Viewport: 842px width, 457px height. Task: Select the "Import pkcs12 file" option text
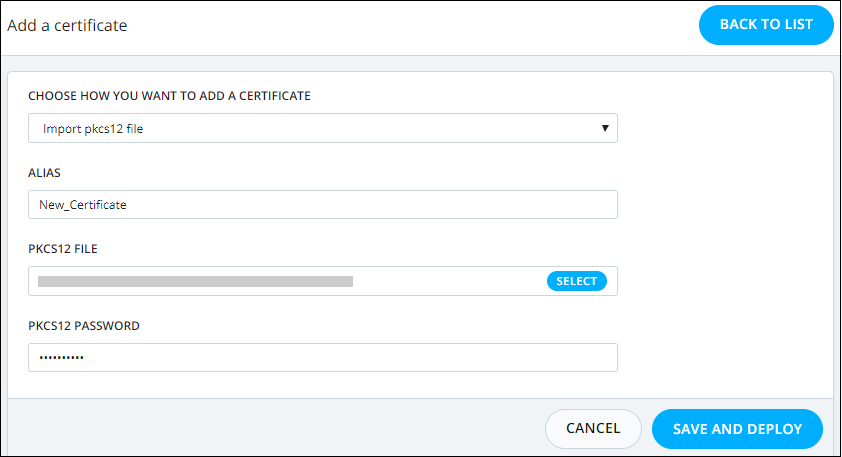coord(93,129)
